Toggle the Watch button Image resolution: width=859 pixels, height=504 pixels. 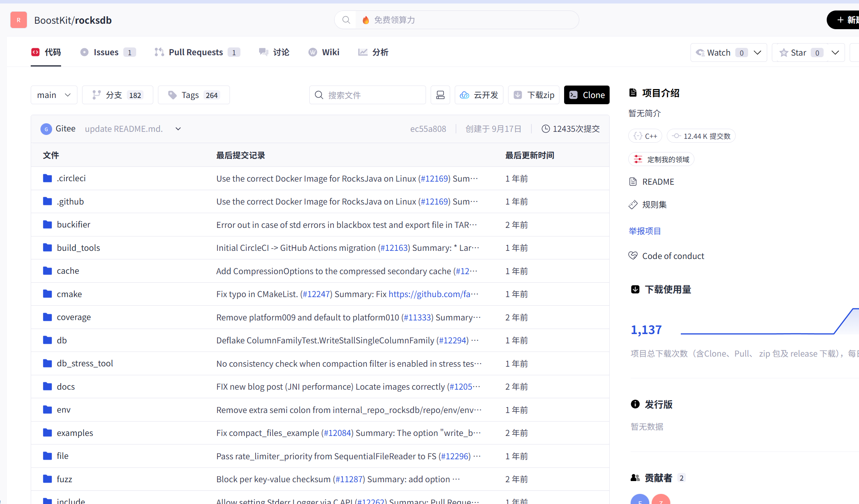tap(718, 52)
